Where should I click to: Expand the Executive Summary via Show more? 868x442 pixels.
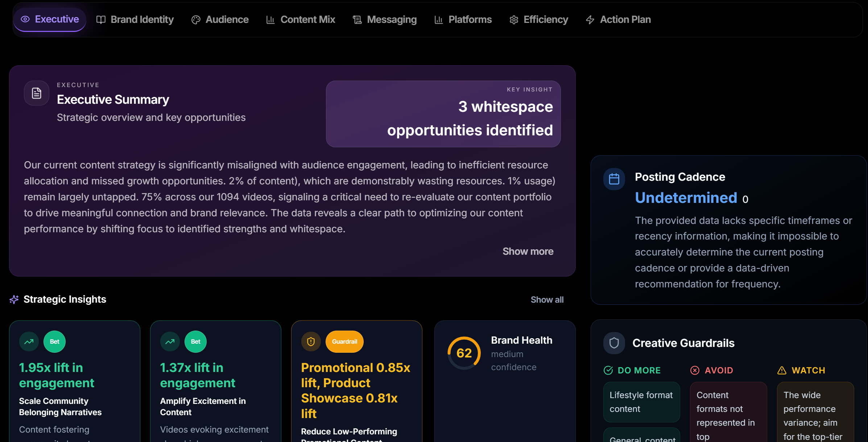(528, 251)
